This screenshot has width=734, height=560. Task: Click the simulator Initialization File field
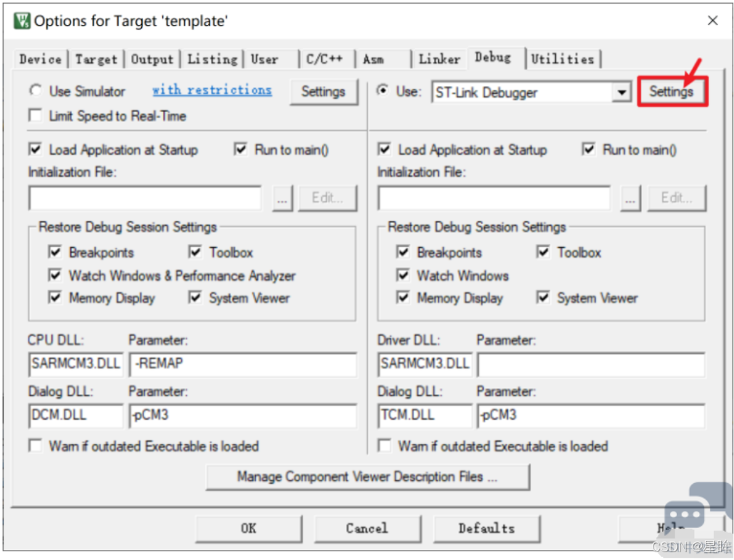pyautogui.click(x=145, y=198)
